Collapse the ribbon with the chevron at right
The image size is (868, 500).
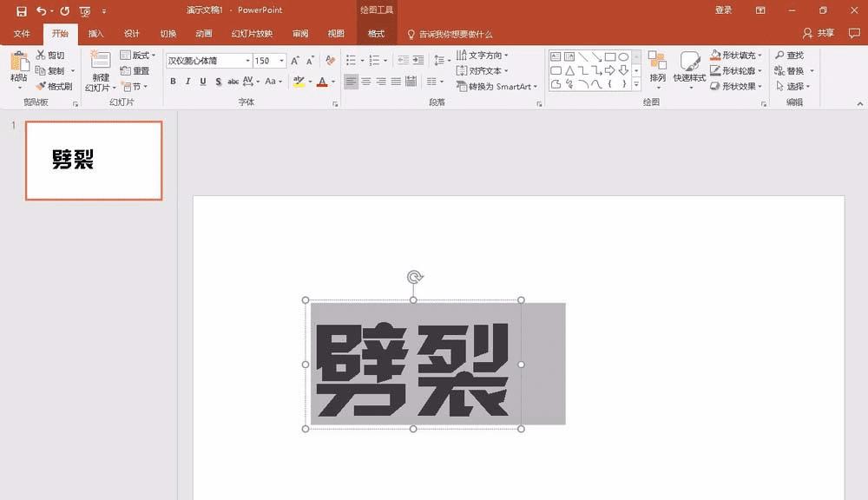(859, 103)
